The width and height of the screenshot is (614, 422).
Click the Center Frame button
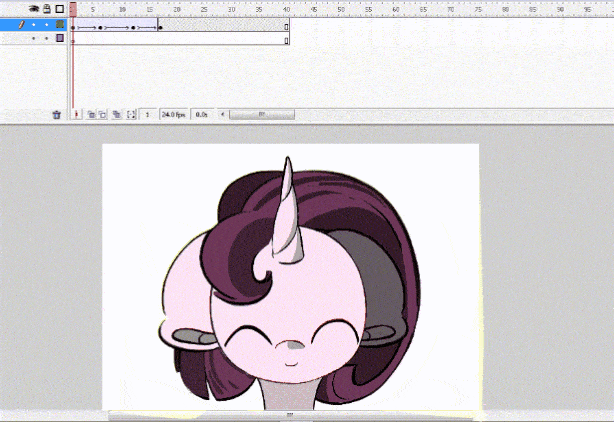(77, 114)
